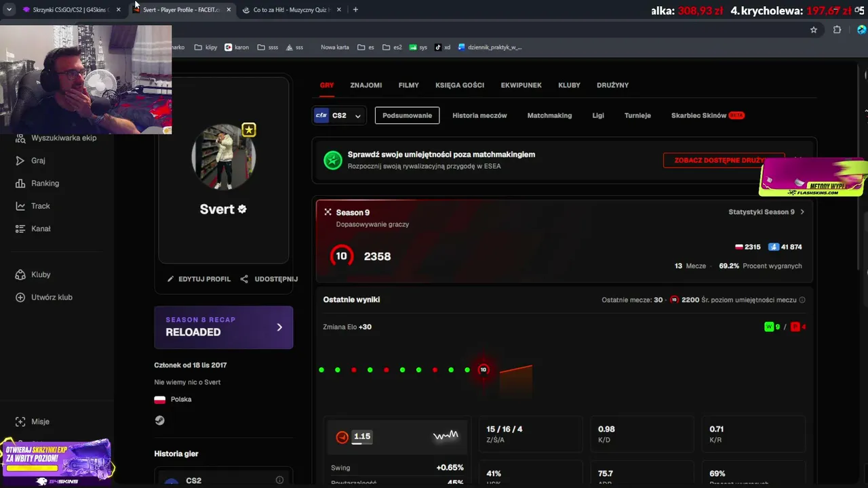Open the browser tab search dropdown arrow

tap(9, 9)
